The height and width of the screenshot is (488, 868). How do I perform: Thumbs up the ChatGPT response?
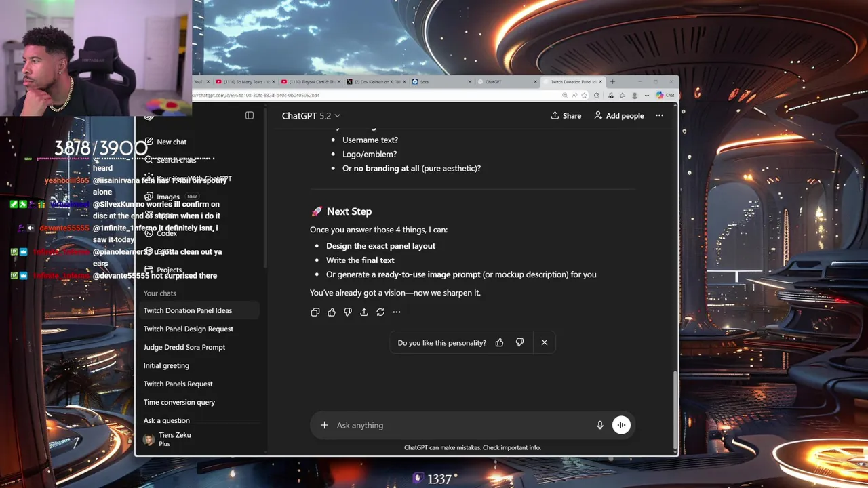pos(332,312)
